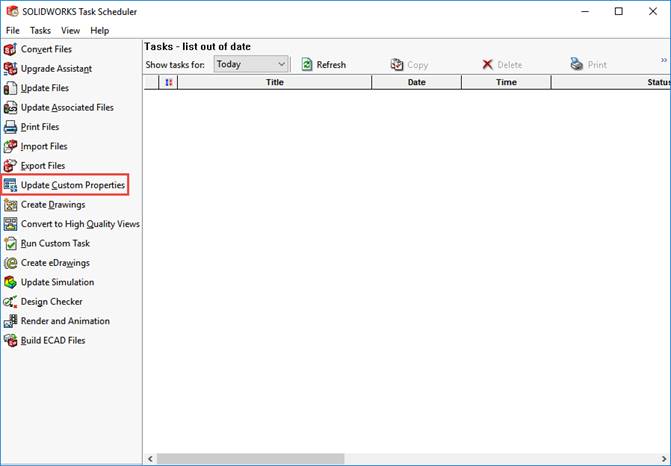The width and height of the screenshot is (671, 466).
Task: Click the priority flag column header icon
Action: [x=169, y=82]
